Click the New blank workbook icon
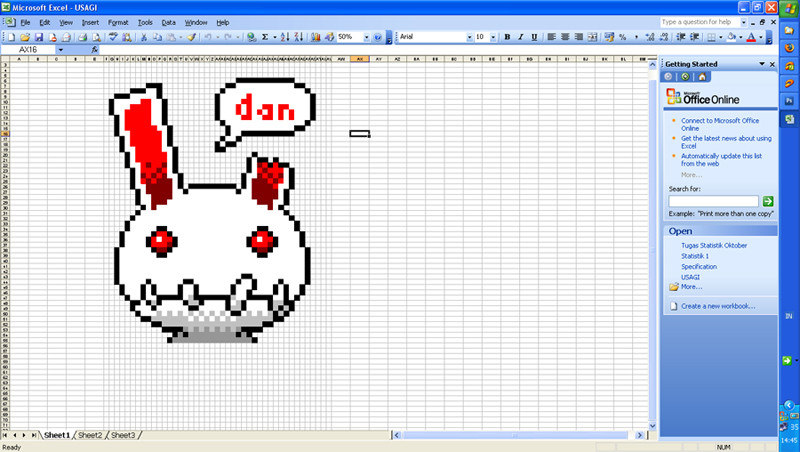The height and width of the screenshot is (452, 800). pyautogui.click(x=11, y=37)
